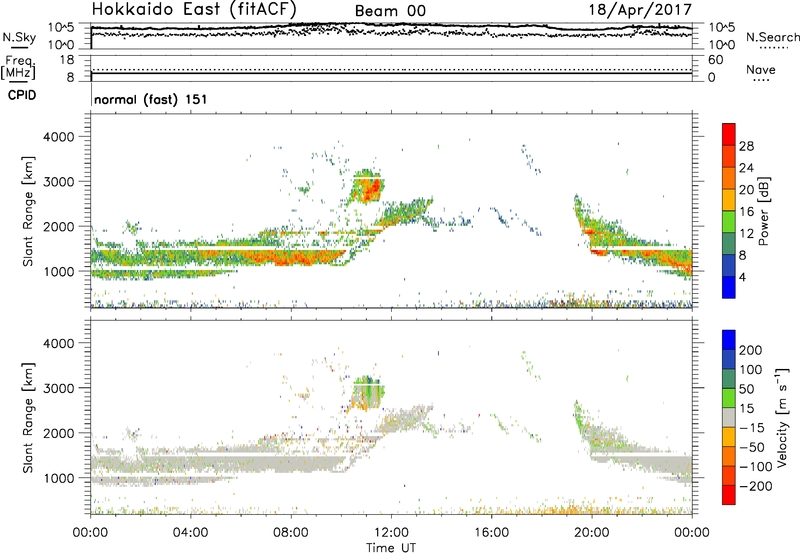The image size is (800, 554).
Task: Click the '4000' tick in power panel
Action: click(58, 137)
